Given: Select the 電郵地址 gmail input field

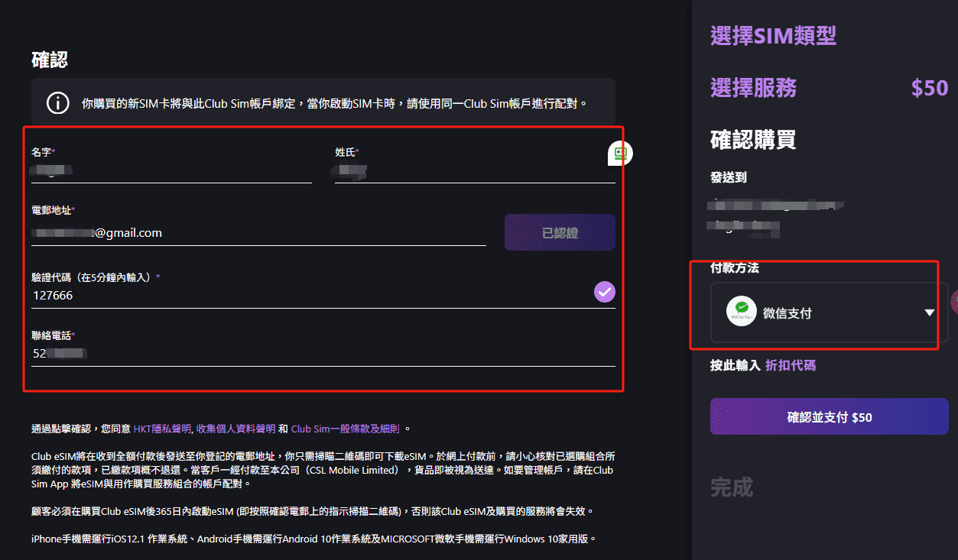Looking at the screenshot, I should [x=258, y=233].
